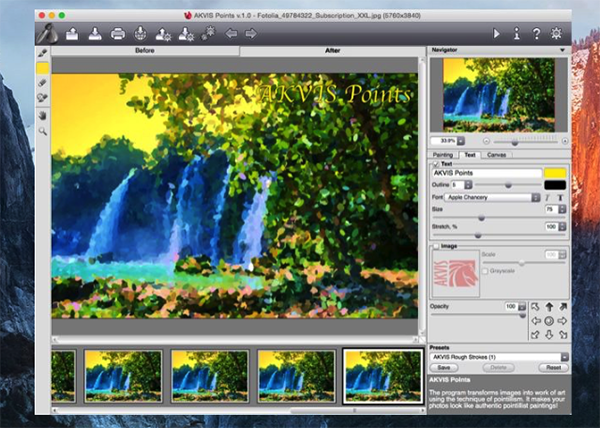Click the AKVIS home logo icon
This screenshot has height=428, width=600.
48,34
